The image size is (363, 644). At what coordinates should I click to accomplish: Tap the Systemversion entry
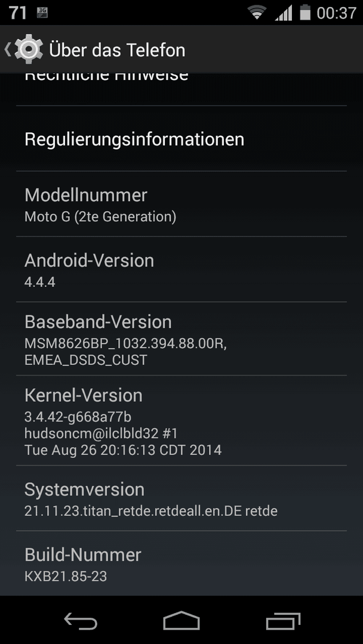click(181, 498)
